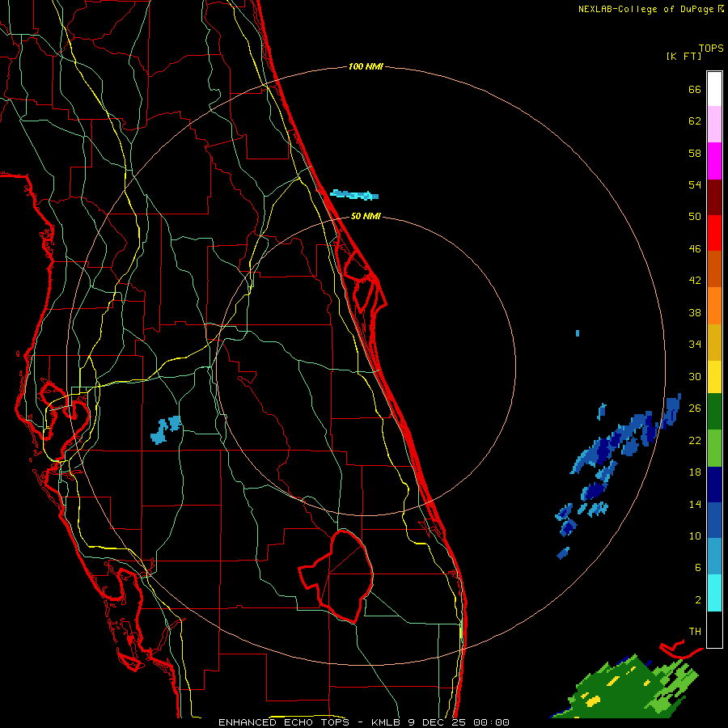Click the yellow legend swatch near 30
The image size is (728, 728).
(x=714, y=376)
